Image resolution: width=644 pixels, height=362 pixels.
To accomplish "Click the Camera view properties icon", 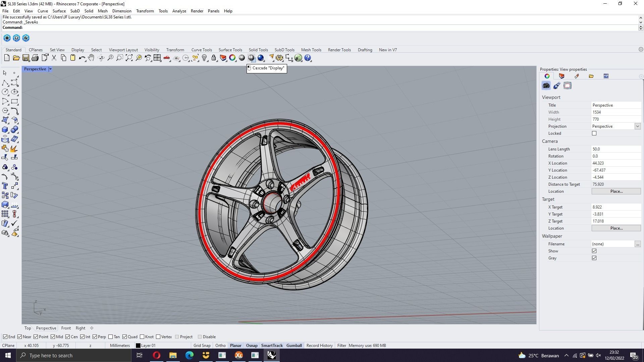I will (x=546, y=86).
